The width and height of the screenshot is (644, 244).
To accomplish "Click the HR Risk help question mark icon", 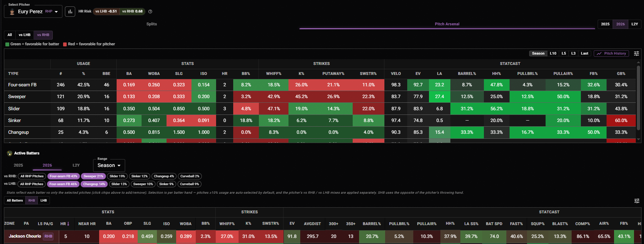I will pos(150,11).
